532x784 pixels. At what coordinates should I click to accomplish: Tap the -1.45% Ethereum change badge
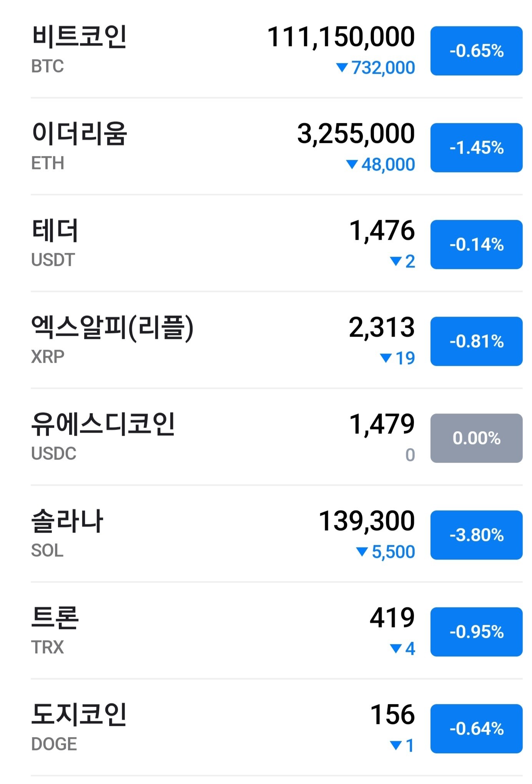(476, 148)
